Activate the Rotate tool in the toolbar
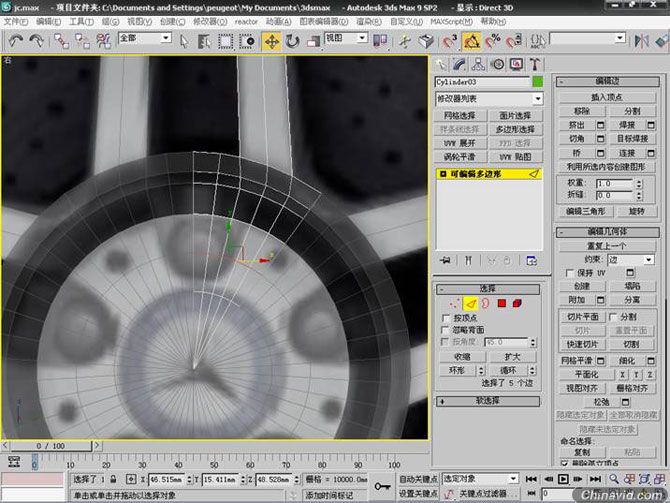670x503 pixels. [x=292, y=41]
